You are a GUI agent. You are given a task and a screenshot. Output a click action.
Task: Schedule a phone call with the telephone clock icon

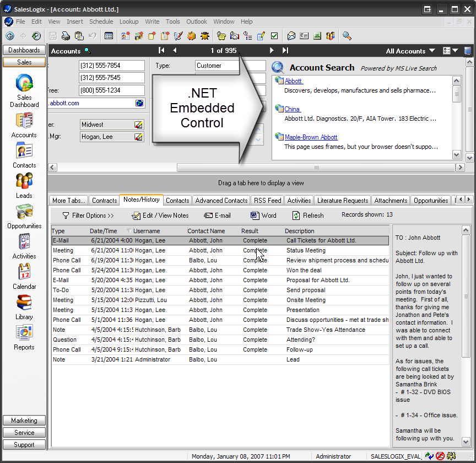221,36
